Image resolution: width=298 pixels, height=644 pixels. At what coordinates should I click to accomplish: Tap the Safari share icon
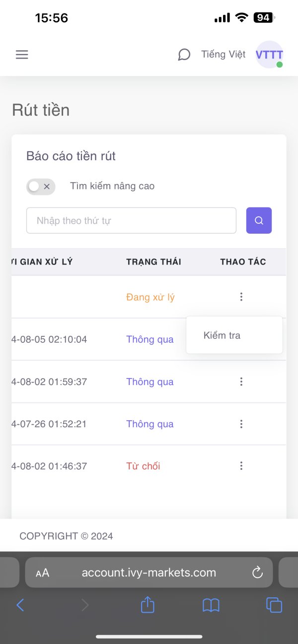coord(148,605)
